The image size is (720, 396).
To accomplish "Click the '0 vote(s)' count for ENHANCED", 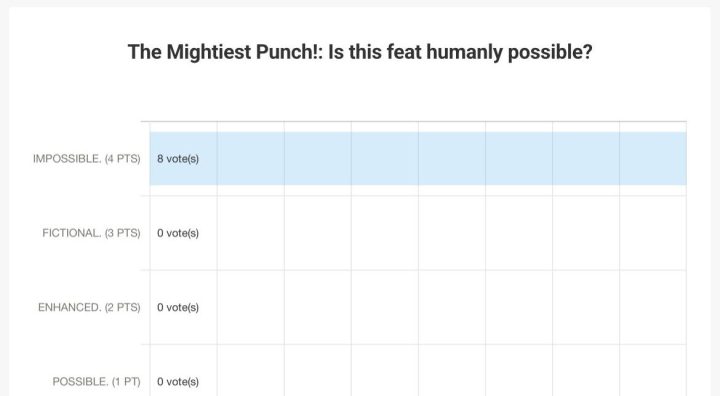I will [x=178, y=307].
